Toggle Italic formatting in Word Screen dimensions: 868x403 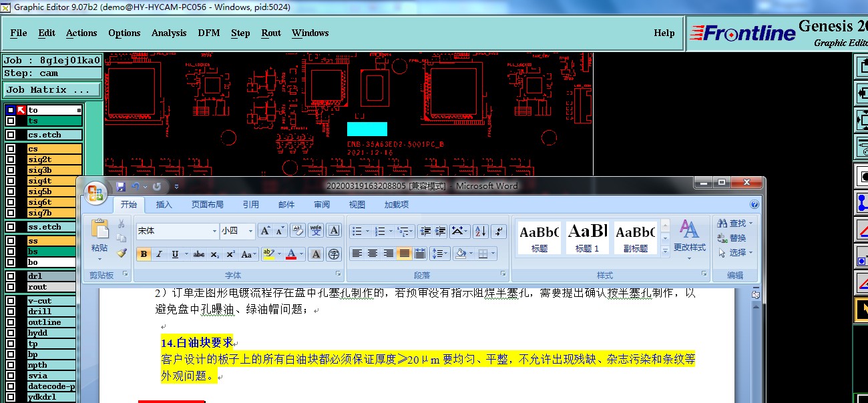159,254
